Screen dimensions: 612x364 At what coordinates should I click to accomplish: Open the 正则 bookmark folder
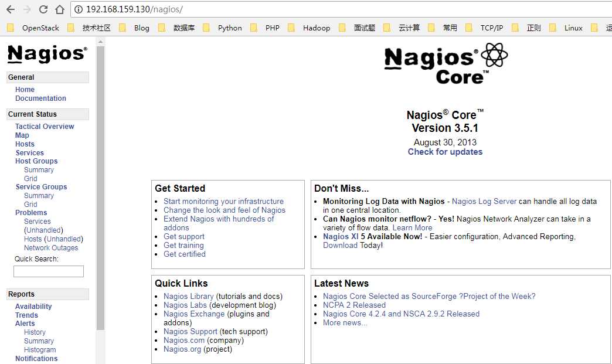(x=526, y=28)
